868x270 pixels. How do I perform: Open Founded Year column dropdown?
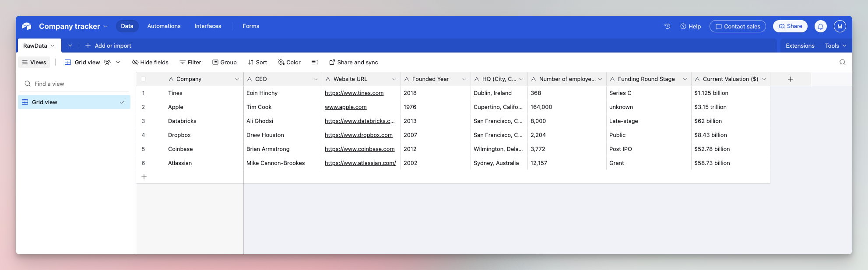pyautogui.click(x=464, y=79)
